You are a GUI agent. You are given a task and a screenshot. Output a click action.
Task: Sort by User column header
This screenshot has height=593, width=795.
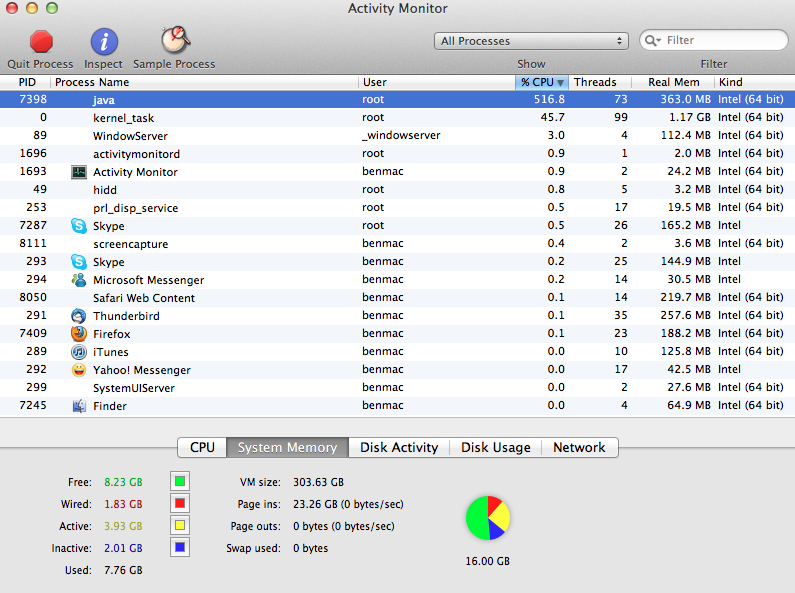[x=437, y=82]
